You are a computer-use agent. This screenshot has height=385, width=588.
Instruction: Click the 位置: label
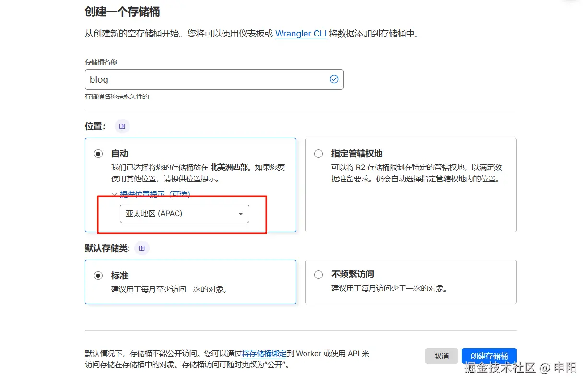tap(95, 126)
